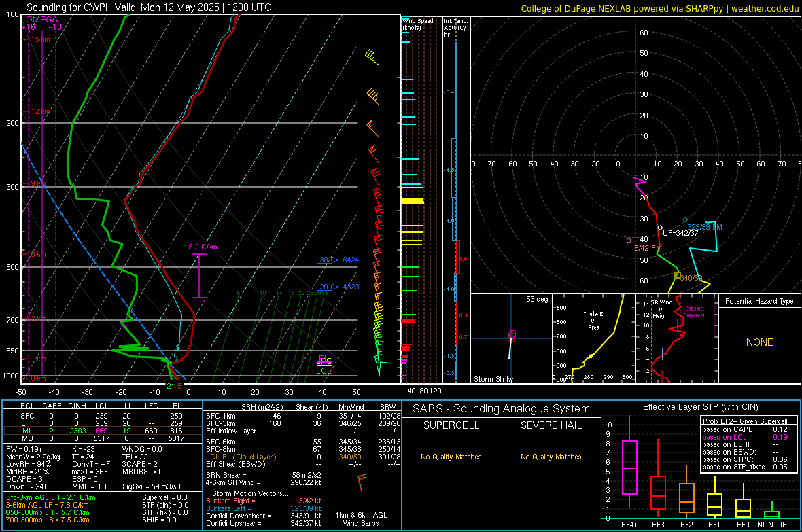Click the 'Potential Hazard Type' header

point(760,301)
